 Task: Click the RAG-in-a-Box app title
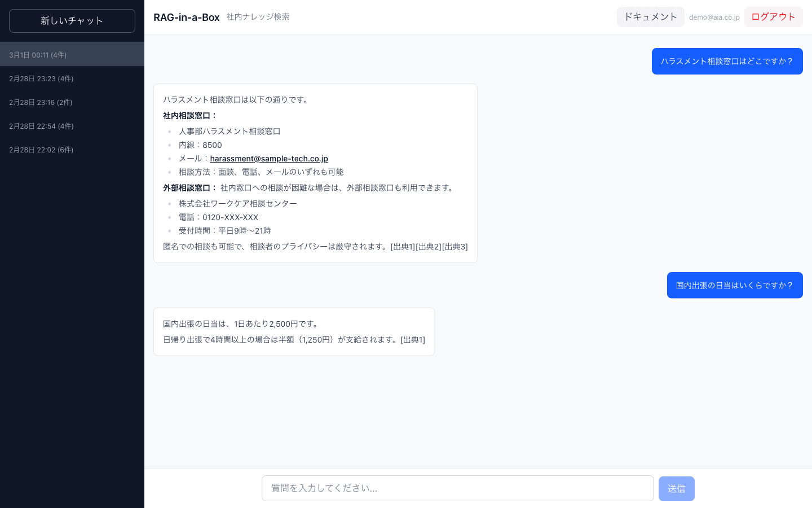click(187, 17)
